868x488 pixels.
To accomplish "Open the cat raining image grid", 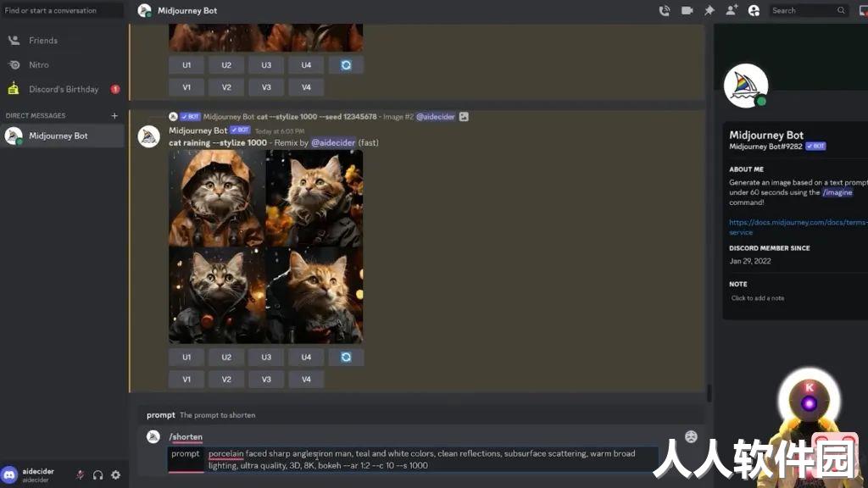I will pos(265,247).
